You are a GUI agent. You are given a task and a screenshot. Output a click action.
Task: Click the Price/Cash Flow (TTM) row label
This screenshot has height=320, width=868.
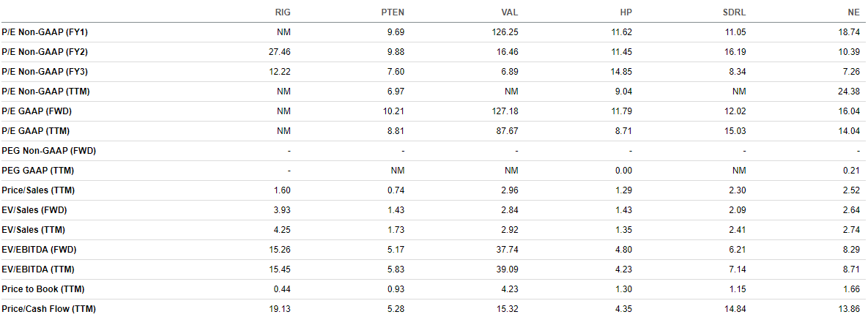point(49,309)
